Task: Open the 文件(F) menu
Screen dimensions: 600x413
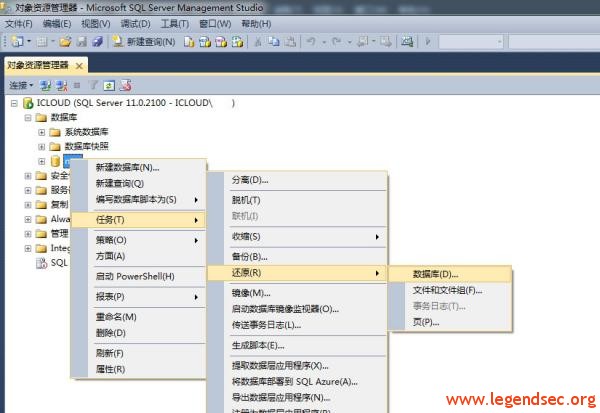Action: [x=18, y=24]
